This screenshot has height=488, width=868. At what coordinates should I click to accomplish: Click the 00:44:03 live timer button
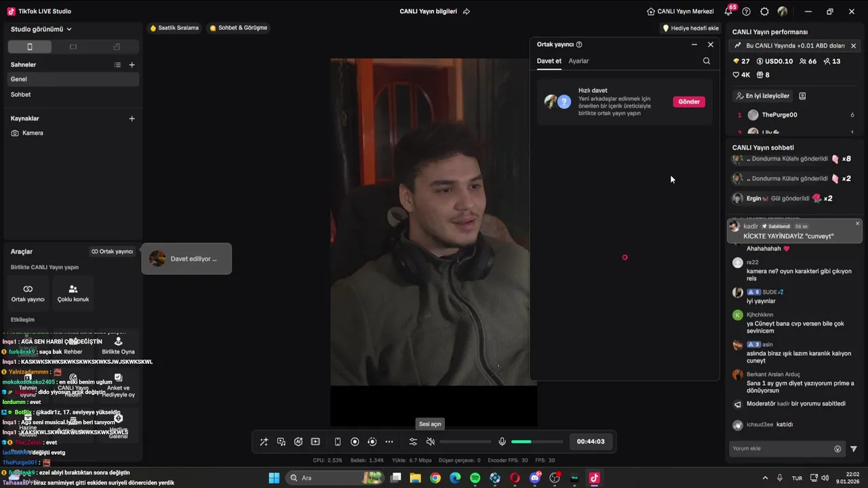click(x=591, y=442)
